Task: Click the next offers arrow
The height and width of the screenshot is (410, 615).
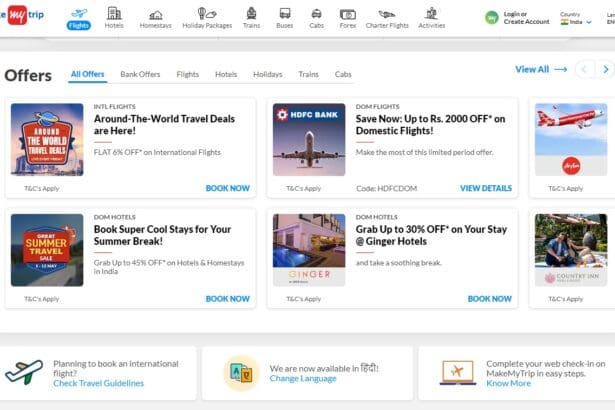Action: pos(605,70)
